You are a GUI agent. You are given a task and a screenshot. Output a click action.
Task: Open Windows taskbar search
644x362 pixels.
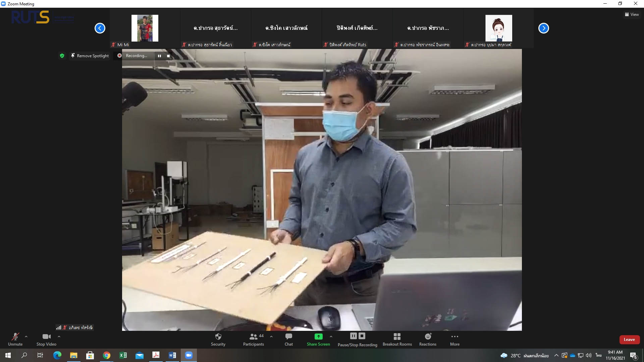(24, 355)
